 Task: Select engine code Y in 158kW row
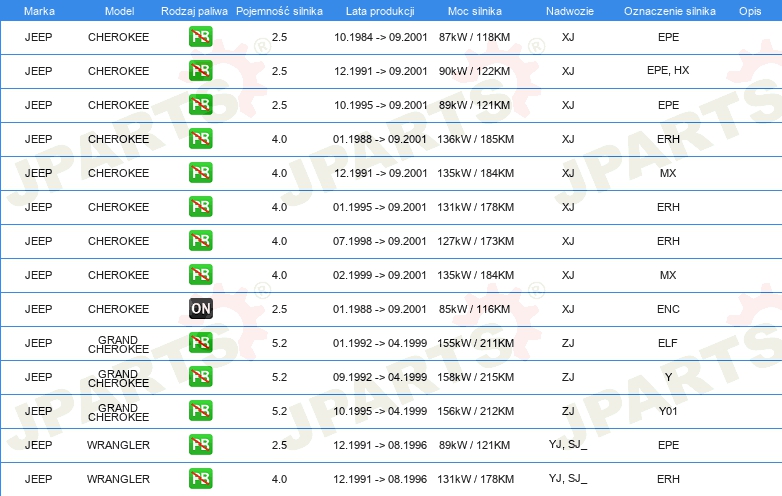[668, 377]
